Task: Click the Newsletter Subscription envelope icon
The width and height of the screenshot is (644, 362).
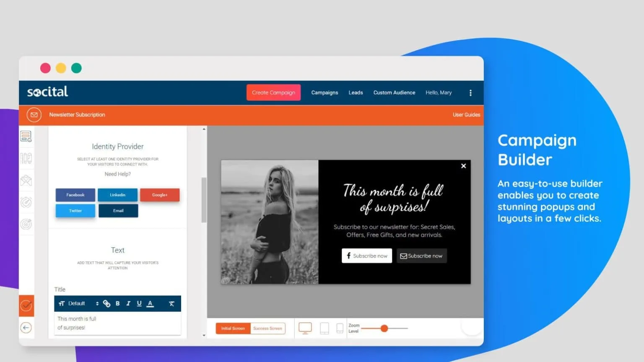Action: (34, 115)
